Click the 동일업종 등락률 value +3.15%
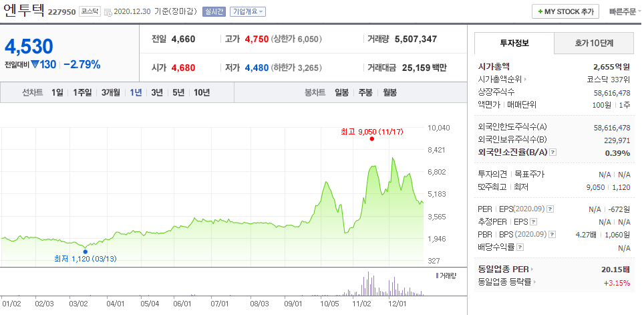 [617, 282]
